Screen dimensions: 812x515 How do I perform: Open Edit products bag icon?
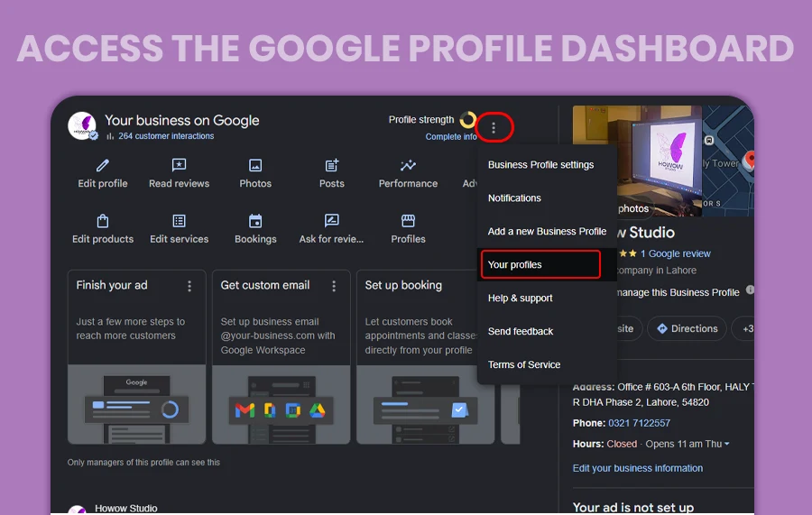point(103,221)
